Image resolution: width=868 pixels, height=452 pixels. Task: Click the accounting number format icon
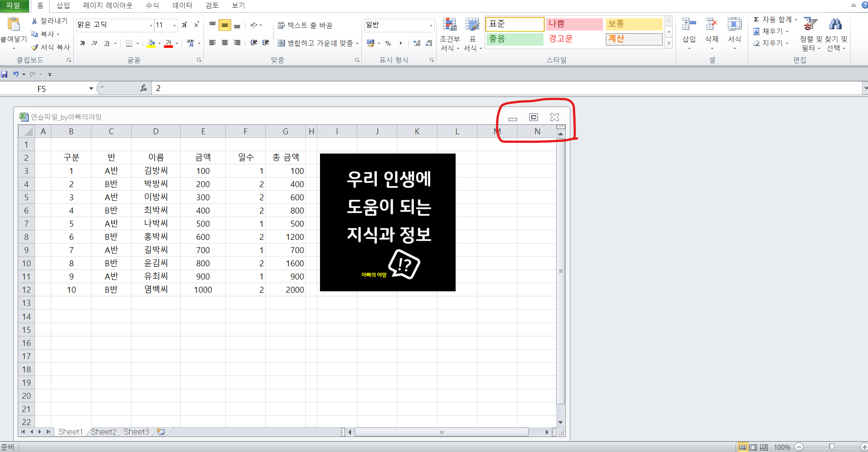pyautogui.click(x=371, y=43)
